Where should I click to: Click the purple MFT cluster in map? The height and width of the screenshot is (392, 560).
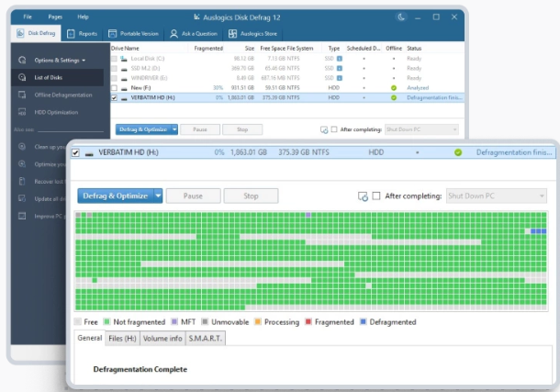(308, 215)
